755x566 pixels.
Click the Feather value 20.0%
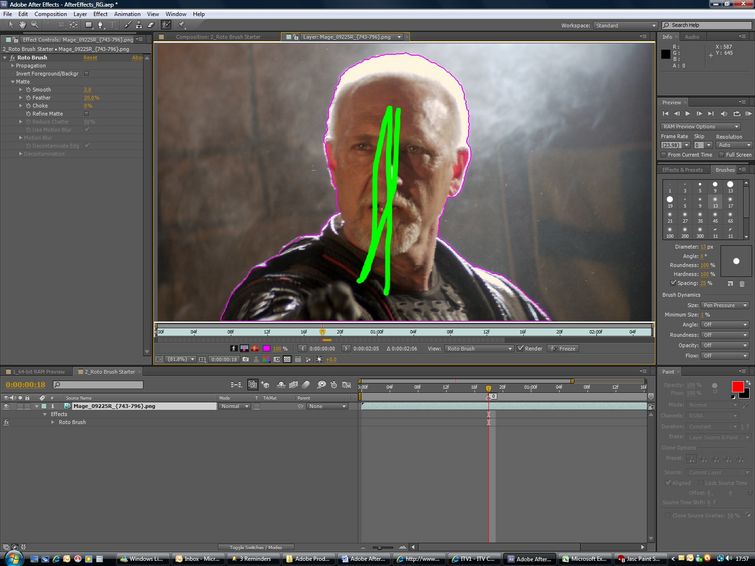pos(91,98)
